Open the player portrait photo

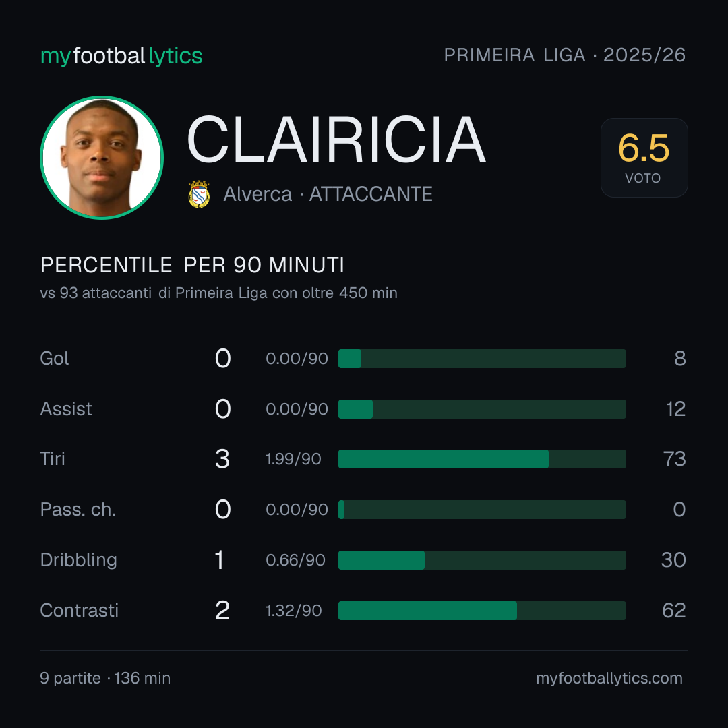pos(102,157)
